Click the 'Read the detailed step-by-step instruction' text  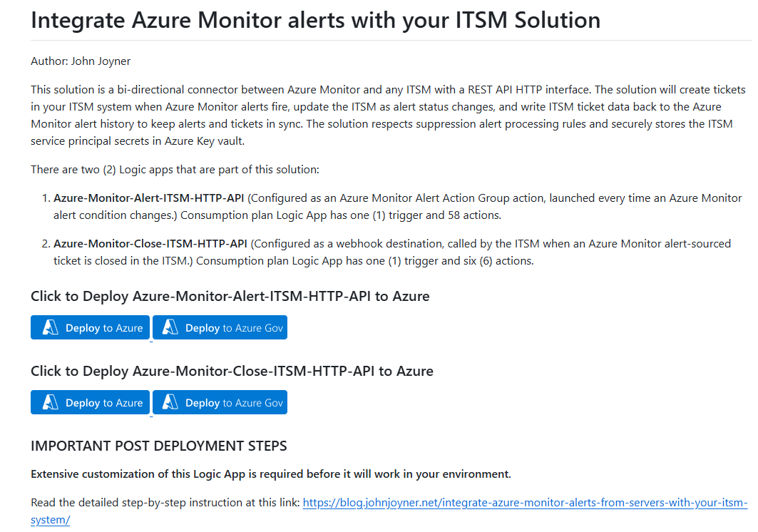coord(165,503)
